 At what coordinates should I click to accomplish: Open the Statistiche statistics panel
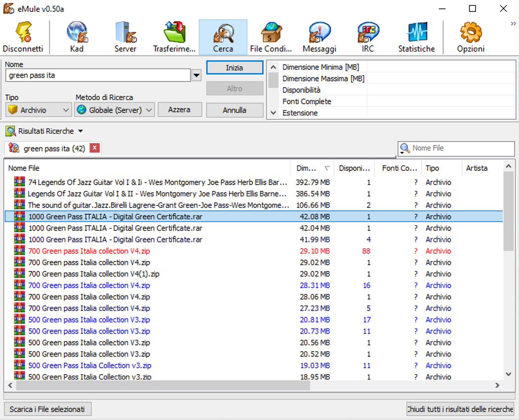pos(416,37)
